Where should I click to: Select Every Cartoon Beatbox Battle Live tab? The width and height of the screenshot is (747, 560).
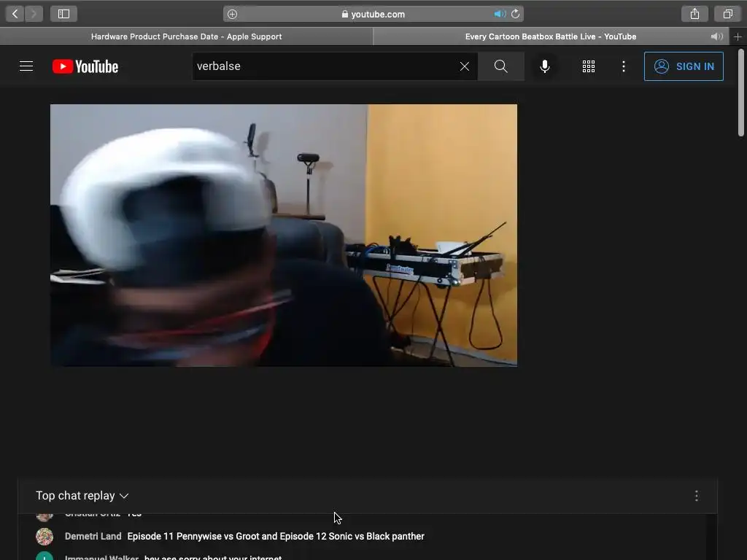[x=551, y=36]
